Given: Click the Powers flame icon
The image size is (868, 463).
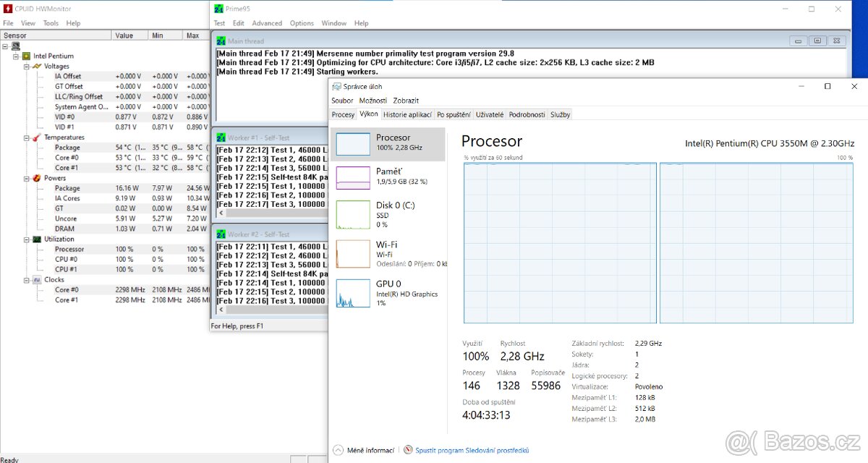Looking at the screenshot, I should [x=36, y=178].
